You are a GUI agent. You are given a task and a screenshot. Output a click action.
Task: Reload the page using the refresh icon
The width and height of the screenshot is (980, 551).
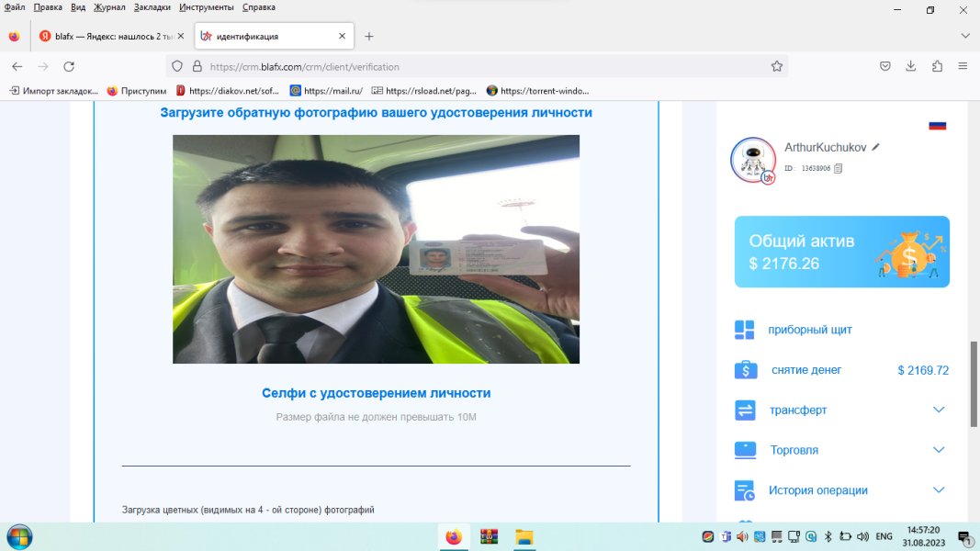[x=69, y=66]
